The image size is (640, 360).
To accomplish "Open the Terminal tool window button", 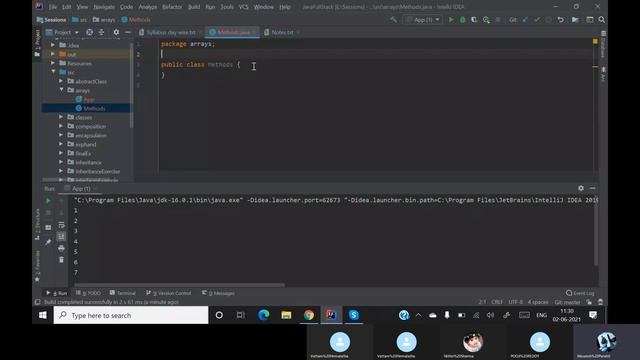I will 122,293.
